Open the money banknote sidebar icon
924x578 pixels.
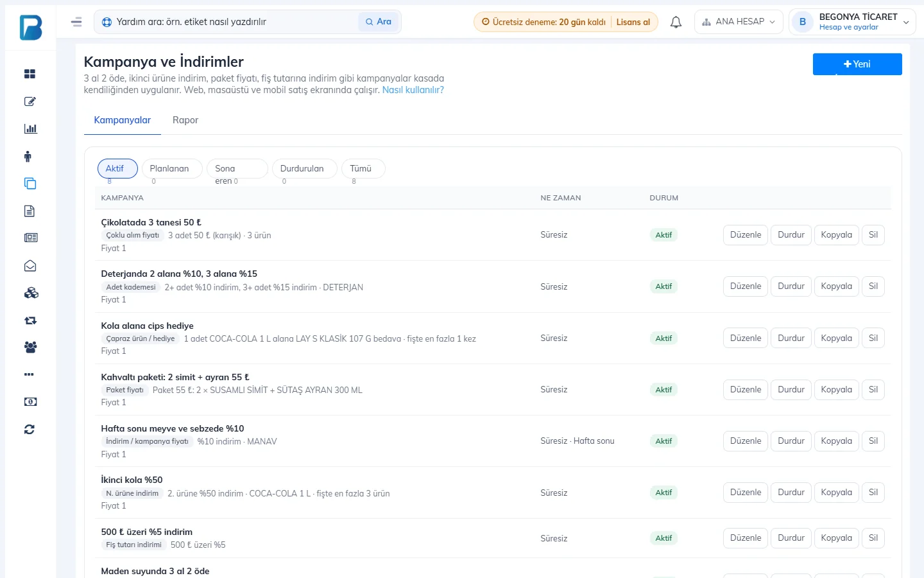pos(30,401)
